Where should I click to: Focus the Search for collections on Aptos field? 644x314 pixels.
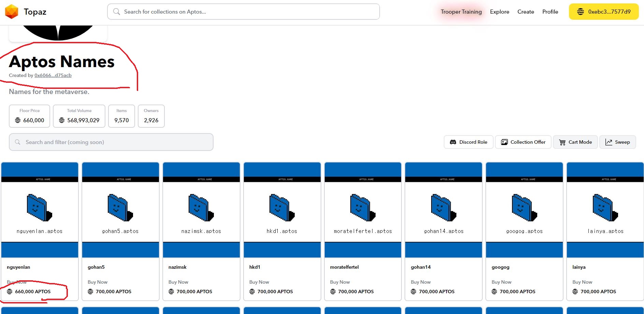pos(244,12)
